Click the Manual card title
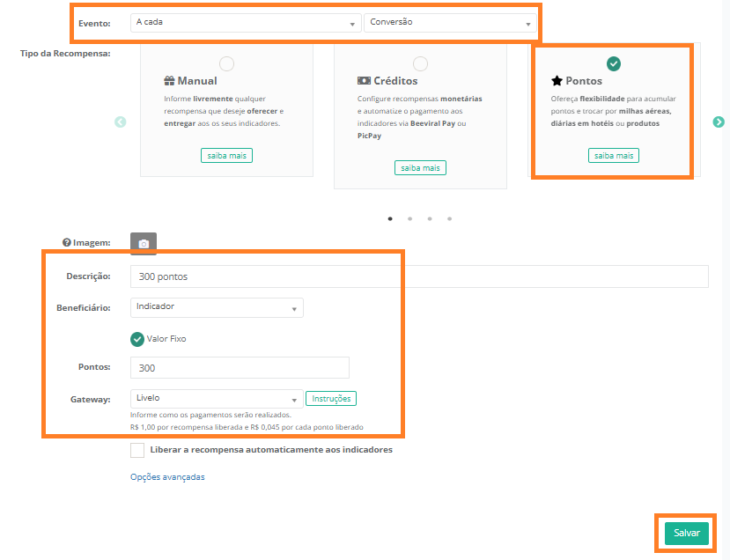 pyautogui.click(x=197, y=81)
